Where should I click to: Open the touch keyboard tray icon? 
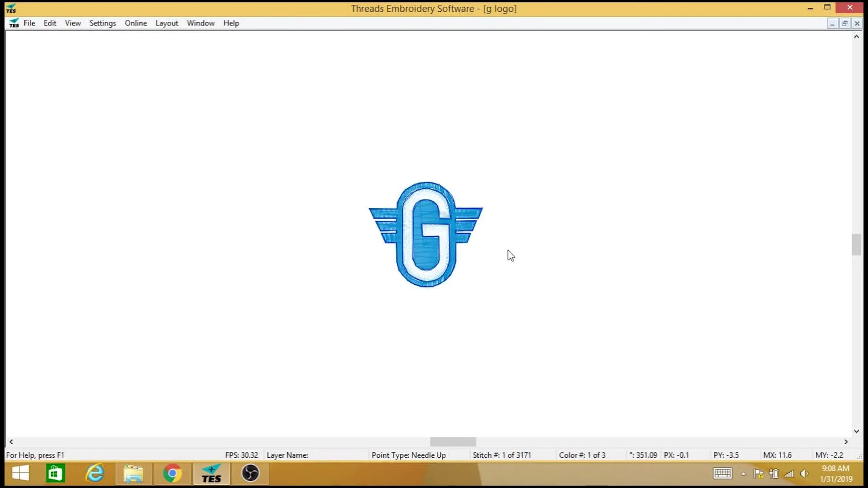722,473
